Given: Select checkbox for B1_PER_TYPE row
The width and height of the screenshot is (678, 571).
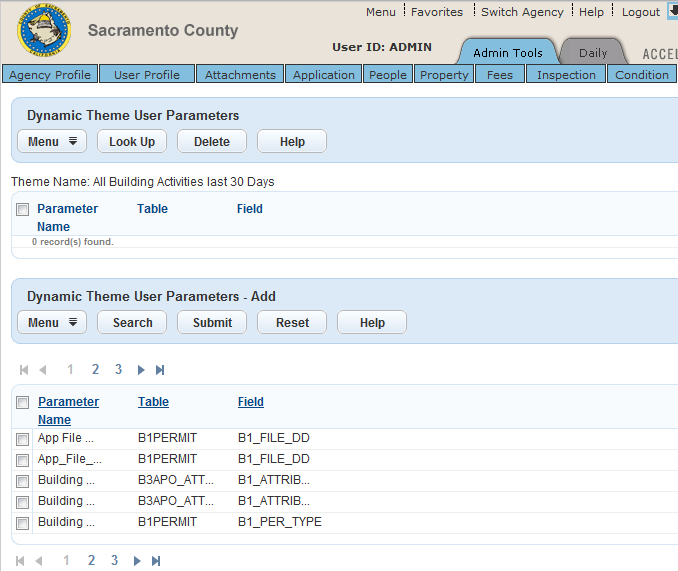Looking at the screenshot, I should [x=22, y=522].
